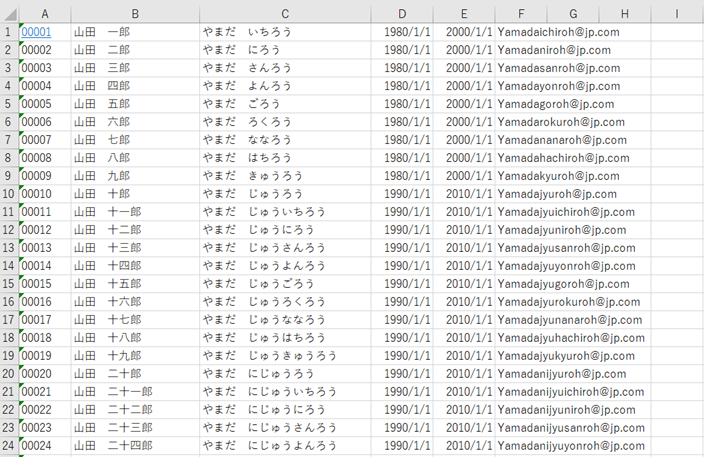Image resolution: width=704 pixels, height=457 pixels.
Task: Select column H header
Action: tap(625, 14)
